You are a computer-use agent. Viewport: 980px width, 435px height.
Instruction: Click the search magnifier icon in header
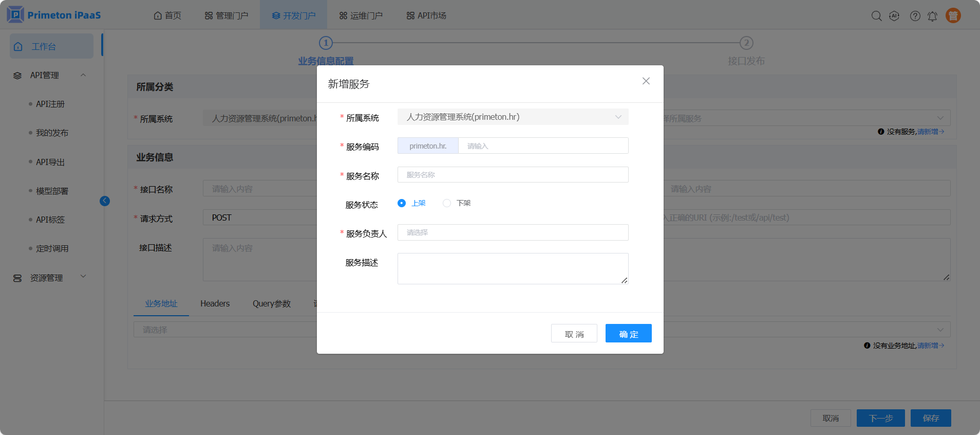point(876,16)
